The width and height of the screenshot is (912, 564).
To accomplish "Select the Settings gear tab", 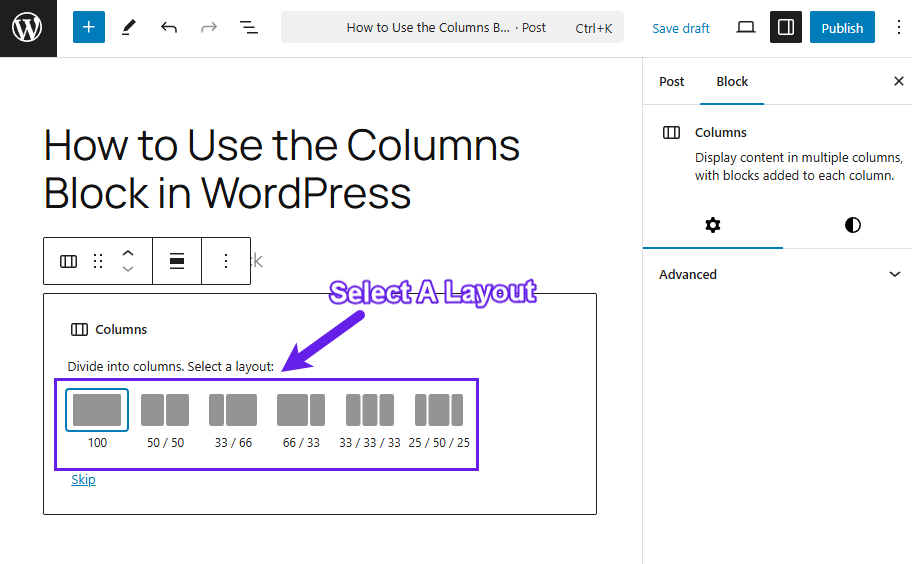I will coord(712,225).
